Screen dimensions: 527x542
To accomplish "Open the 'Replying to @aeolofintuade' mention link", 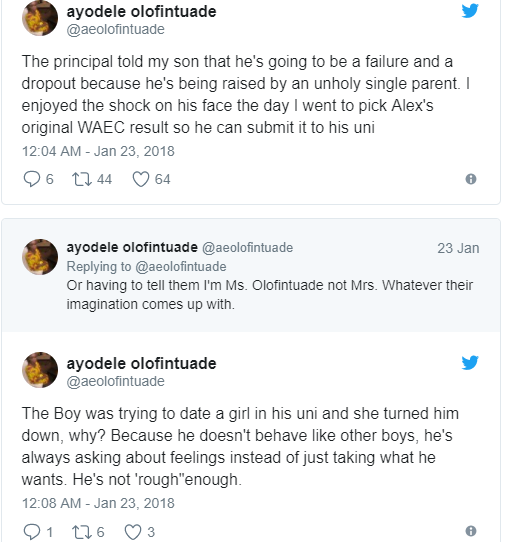I will click(181, 267).
